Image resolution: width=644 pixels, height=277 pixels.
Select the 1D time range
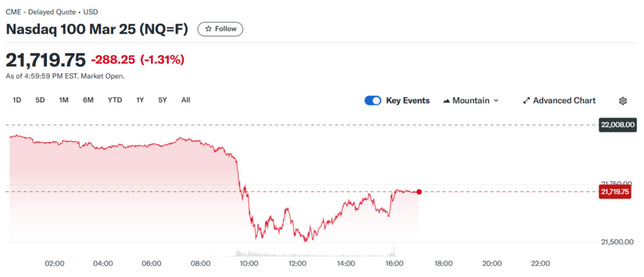pos(17,100)
